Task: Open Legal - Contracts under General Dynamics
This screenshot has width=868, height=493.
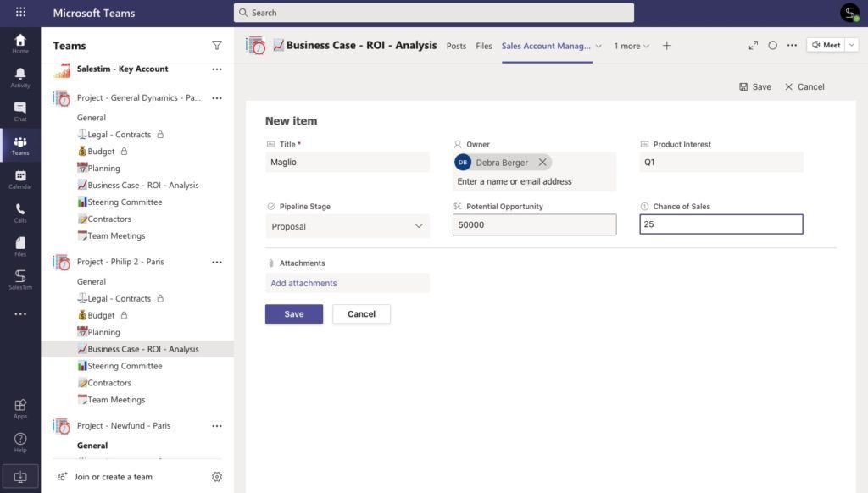Action: (x=120, y=135)
